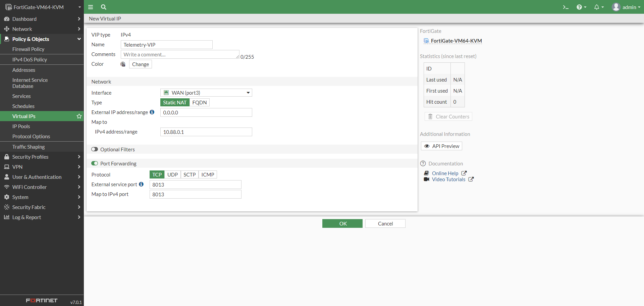The width and height of the screenshot is (644, 306).
Task: Toggle favorite star on Virtual IPs
Action: click(79, 116)
